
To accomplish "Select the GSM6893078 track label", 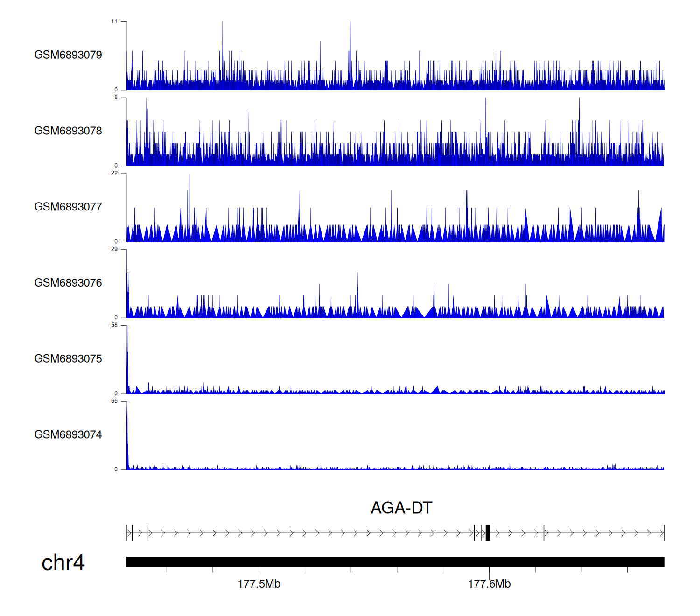I will pos(68,131).
